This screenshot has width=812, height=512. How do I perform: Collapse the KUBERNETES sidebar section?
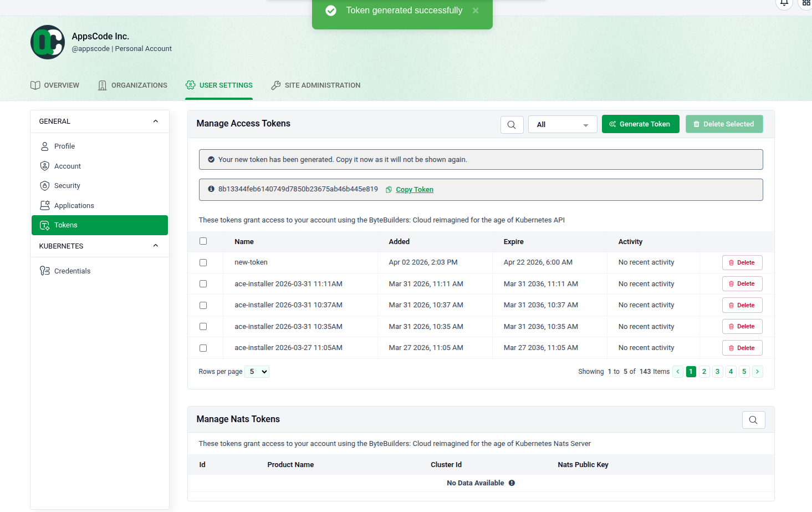pos(155,245)
